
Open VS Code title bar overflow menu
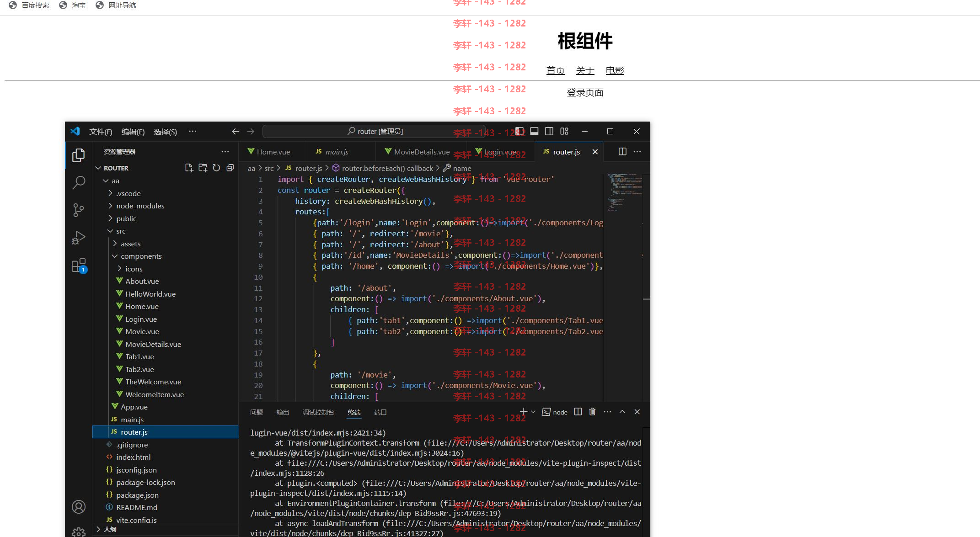193,132
